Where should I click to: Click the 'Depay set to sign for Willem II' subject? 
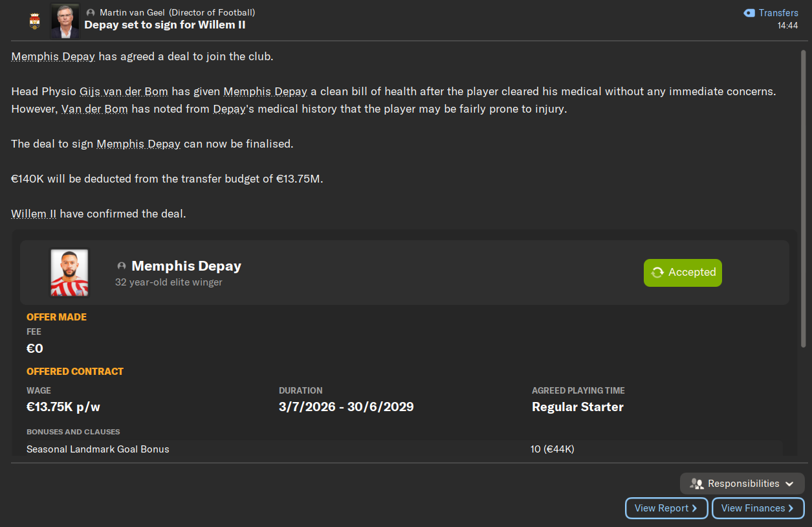(x=165, y=25)
